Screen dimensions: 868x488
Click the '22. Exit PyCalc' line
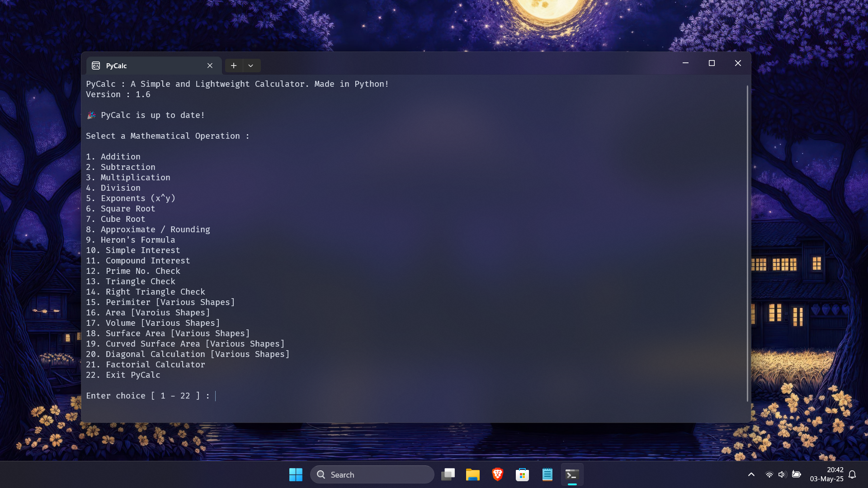point(123,375)
